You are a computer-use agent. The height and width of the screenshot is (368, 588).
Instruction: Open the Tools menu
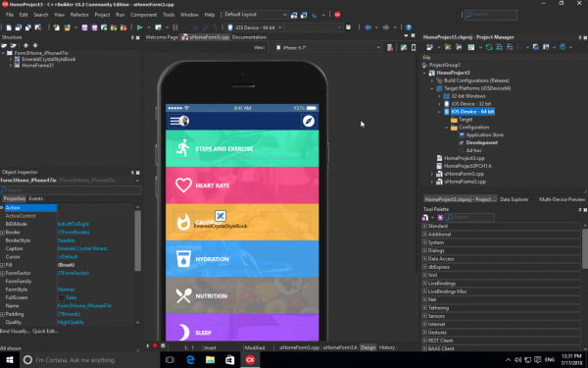(169, 15)
